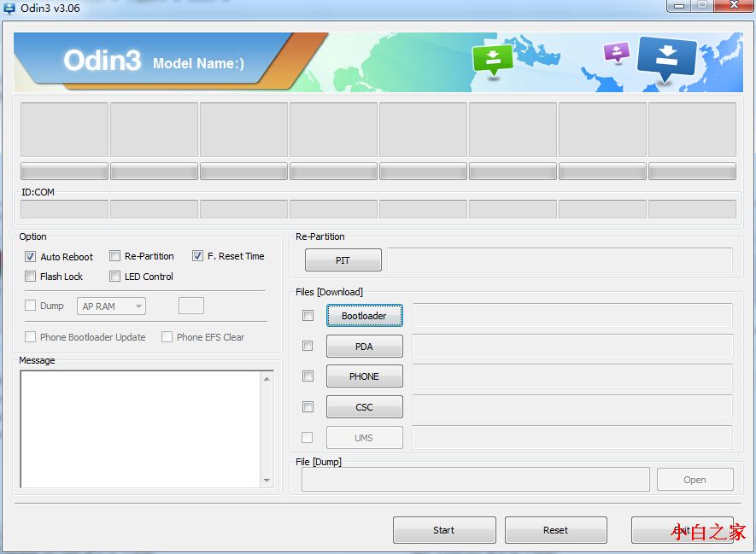Tick the checkbox beside the PDA button
Screen dimensions: 756x554
[308, 346]
